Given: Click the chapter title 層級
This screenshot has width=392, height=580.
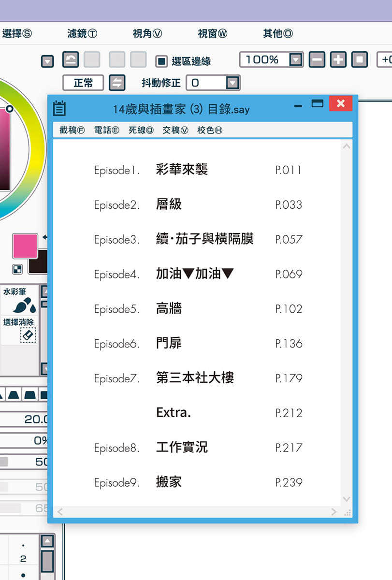Looking at the screenshot, I should tap(169, 204).
